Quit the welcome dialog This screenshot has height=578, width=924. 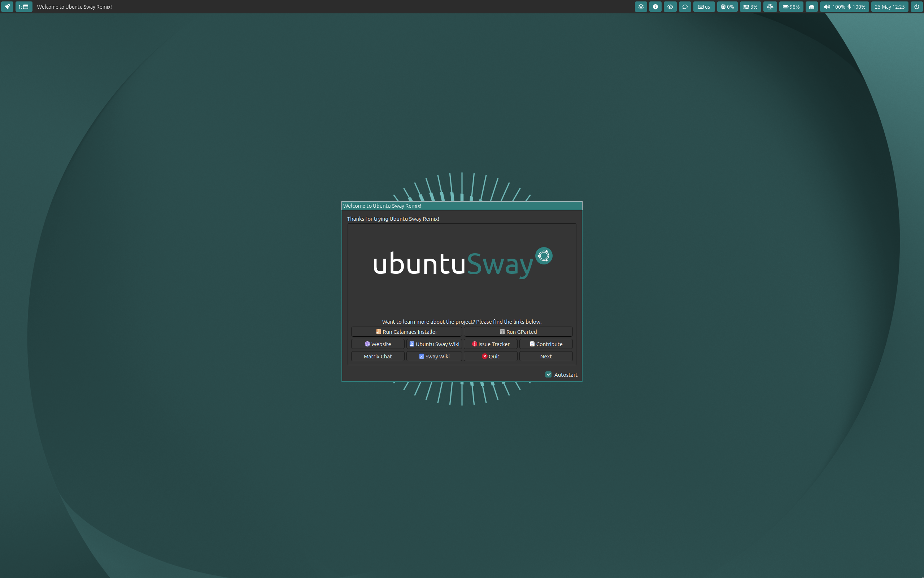click(491, 356)
